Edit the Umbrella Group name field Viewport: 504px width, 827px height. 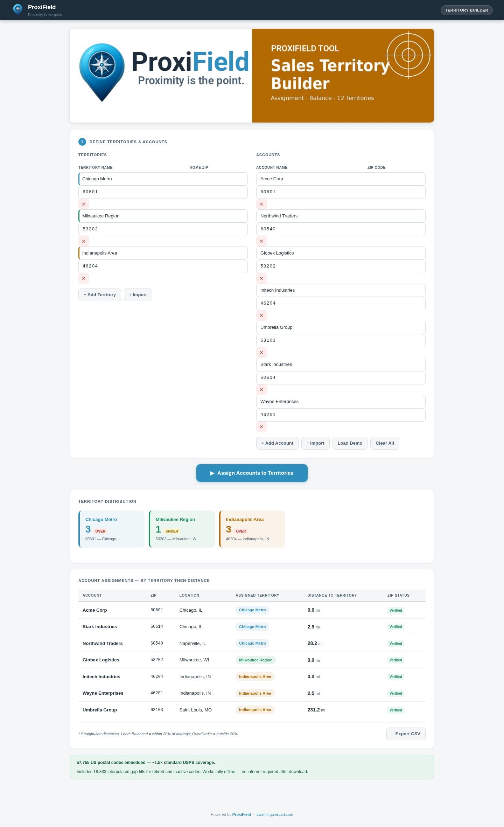tap(341, 327)
